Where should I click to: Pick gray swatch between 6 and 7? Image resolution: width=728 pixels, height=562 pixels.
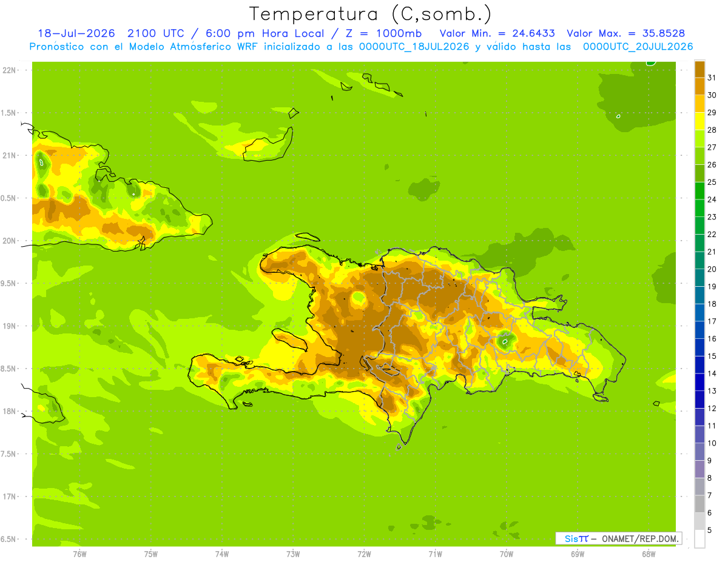click(x=699, y=504)
